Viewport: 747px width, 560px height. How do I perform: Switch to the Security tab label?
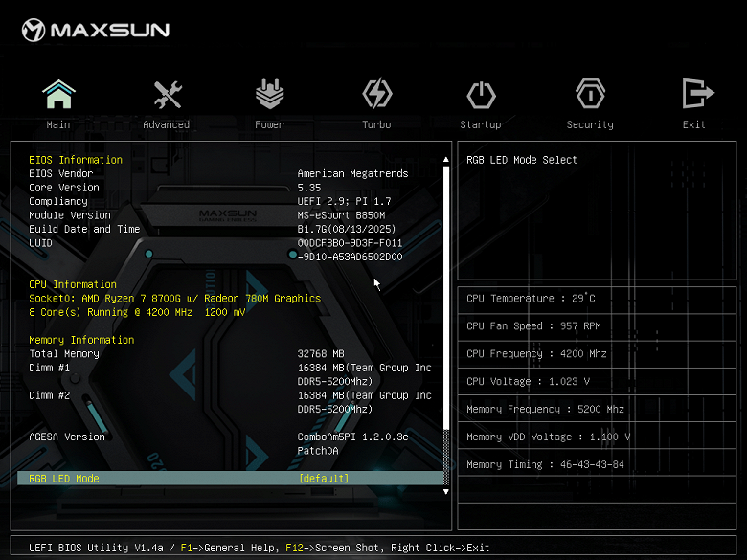[x=590, y=124]
